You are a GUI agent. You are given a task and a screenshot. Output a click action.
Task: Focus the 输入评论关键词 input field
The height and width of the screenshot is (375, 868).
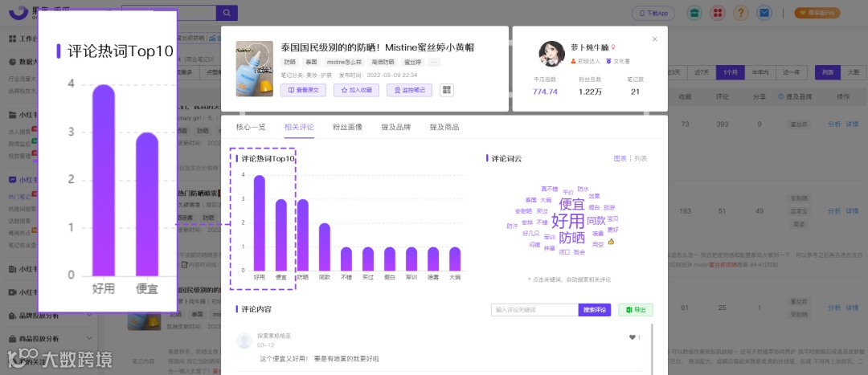(x=534, y=310)
